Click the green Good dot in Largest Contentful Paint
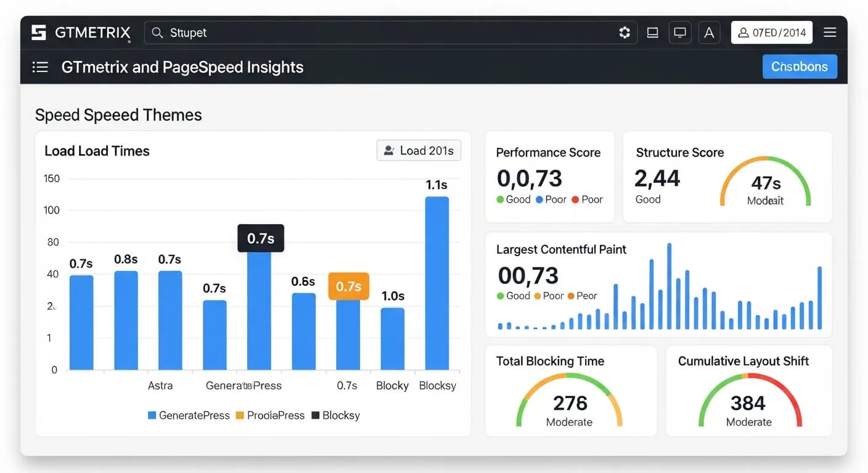Image resolution: width=868 pixels, height=473 pixels. (500, 296)
